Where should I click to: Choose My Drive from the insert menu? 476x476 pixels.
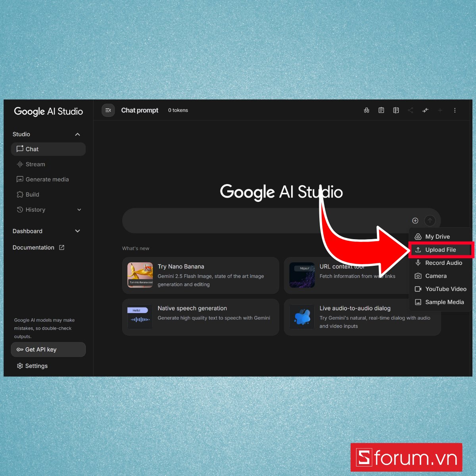click(440, 237)
